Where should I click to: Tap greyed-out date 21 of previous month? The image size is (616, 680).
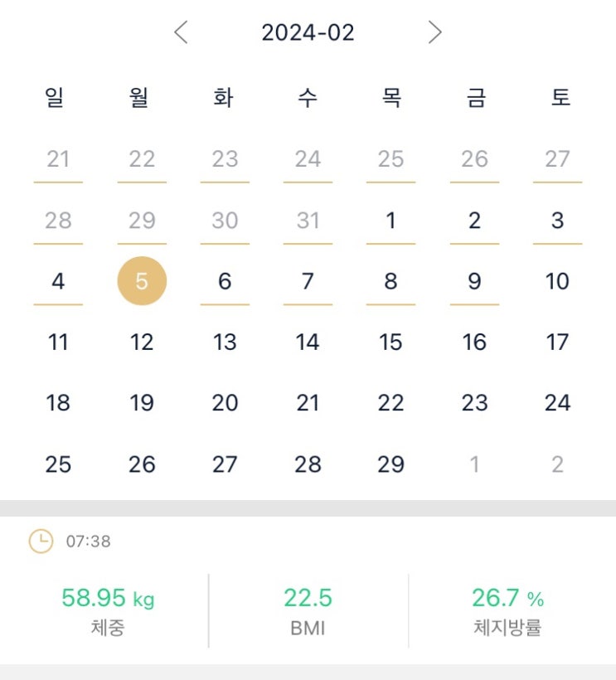(58, 159)
